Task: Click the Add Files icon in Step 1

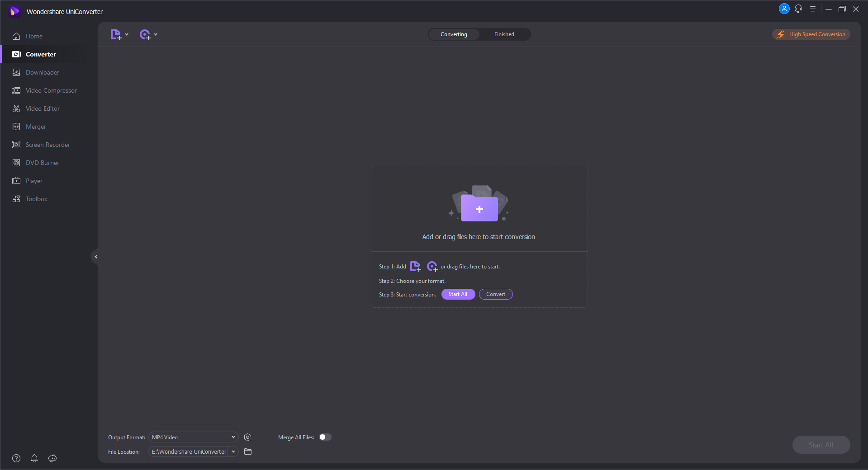Action: click(x=415, y=267)
